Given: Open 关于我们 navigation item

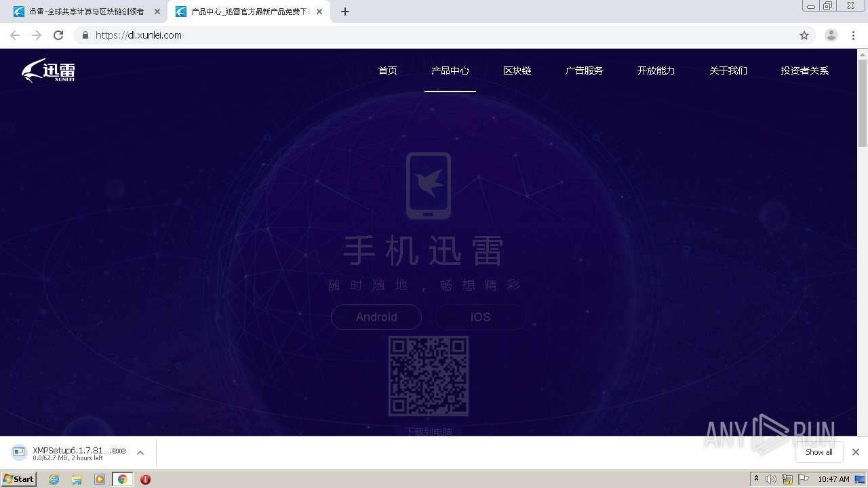Looking at the screenshot, I should tap(728, 70).
